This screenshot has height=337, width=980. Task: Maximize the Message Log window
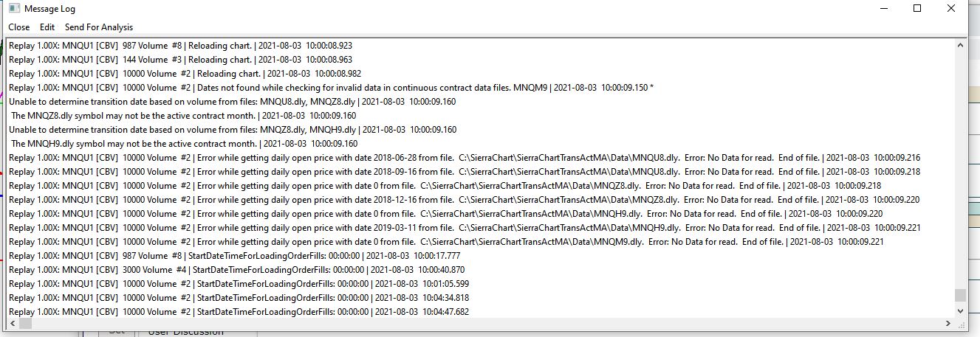[x=917, y=9]
